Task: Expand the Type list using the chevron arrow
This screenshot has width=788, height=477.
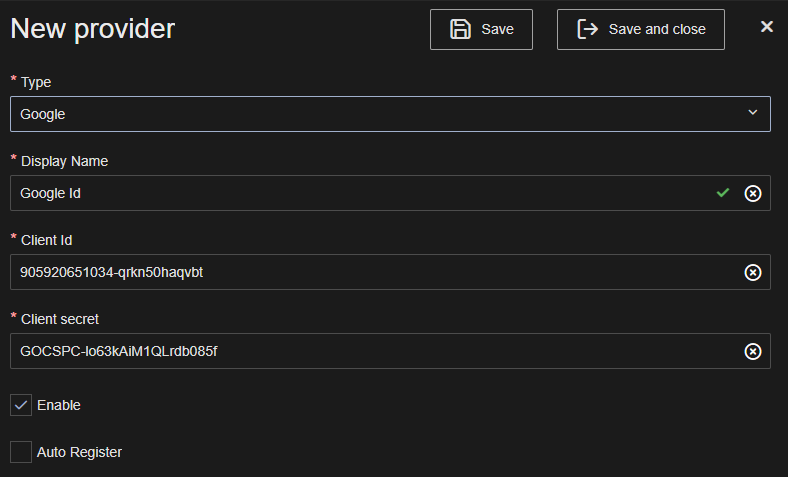Action: coord(753,113)
